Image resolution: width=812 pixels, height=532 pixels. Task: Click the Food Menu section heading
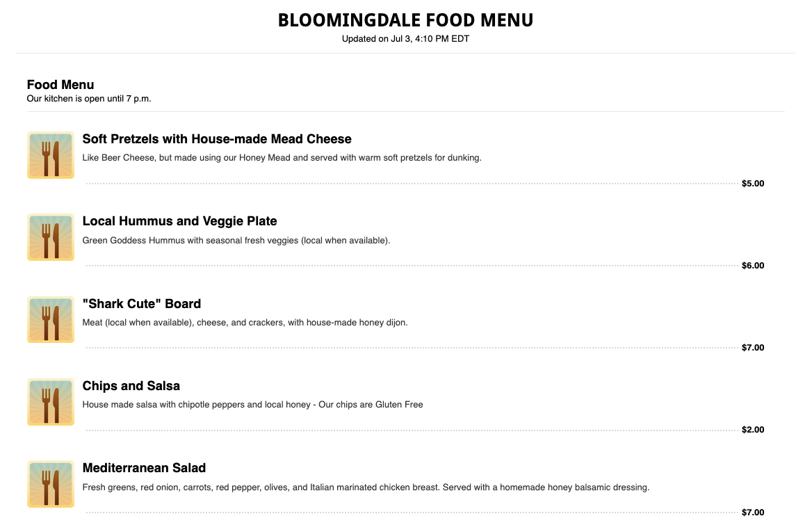pos(60,85)
